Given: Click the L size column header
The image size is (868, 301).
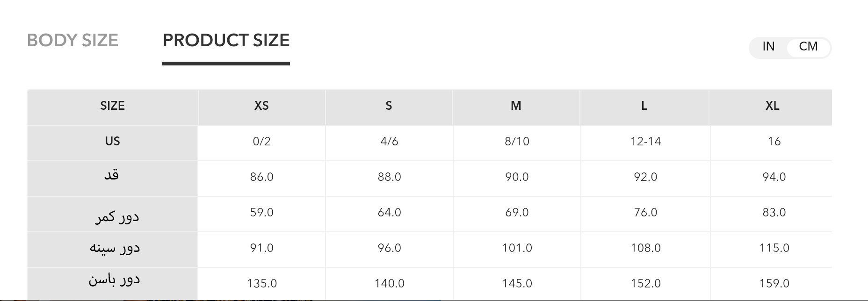Looking at the screenshot, I should point(644,106).
